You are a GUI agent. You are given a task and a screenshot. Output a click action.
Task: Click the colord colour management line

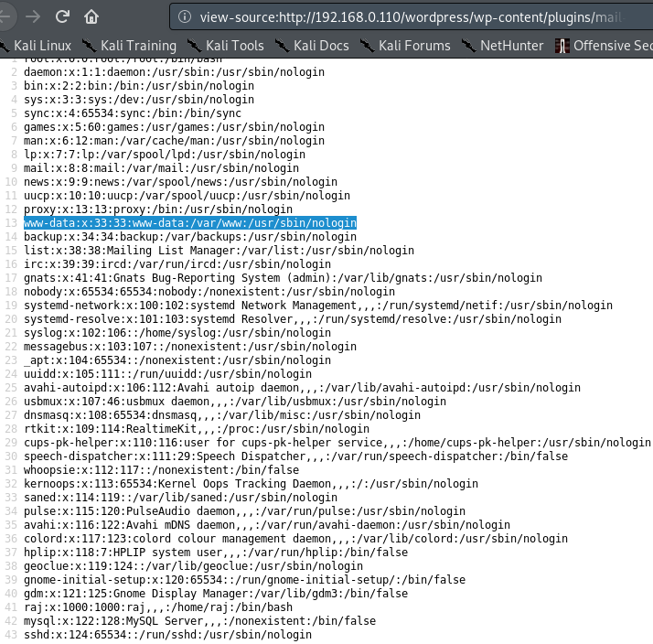click(295, 539)
